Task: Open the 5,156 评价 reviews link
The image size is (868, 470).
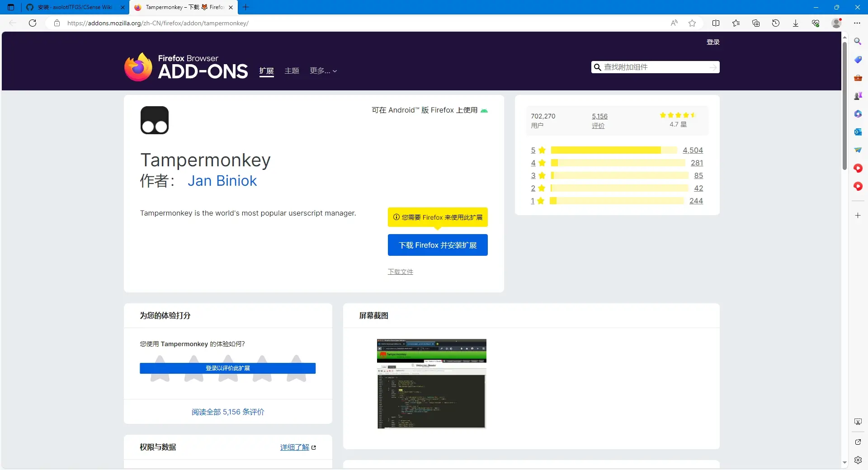Action: 599,121
